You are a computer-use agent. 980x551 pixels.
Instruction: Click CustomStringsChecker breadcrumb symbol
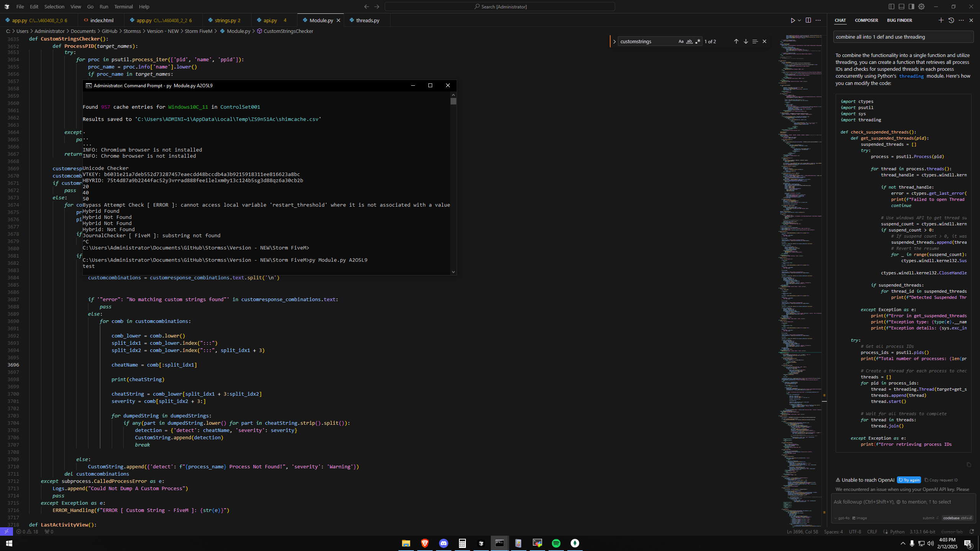[288, 31]
